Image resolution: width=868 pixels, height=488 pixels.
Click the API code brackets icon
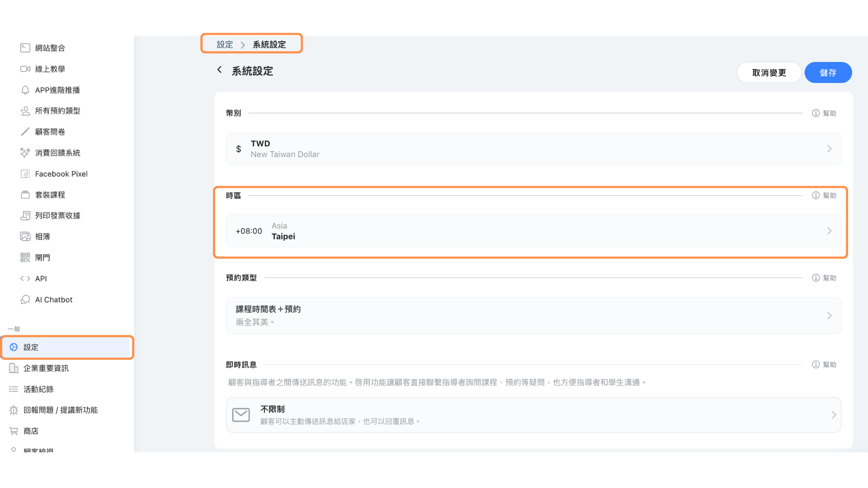[x=25, y=278]
